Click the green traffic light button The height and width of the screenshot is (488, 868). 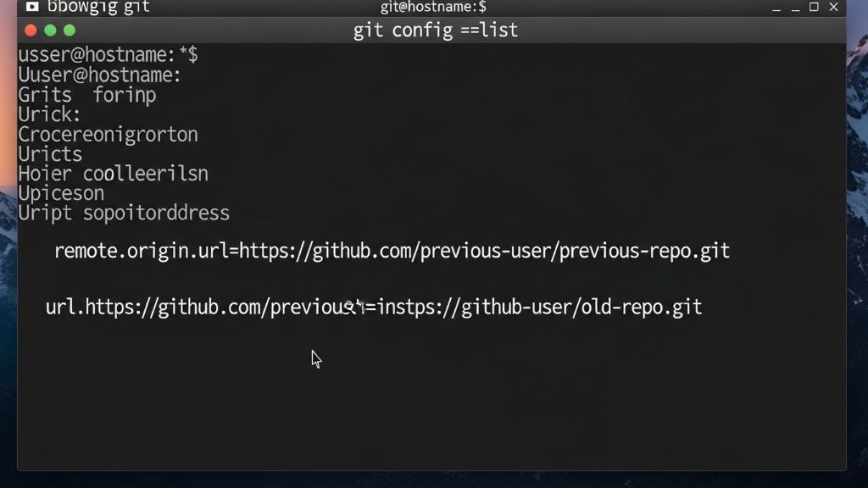click(68, 30)
